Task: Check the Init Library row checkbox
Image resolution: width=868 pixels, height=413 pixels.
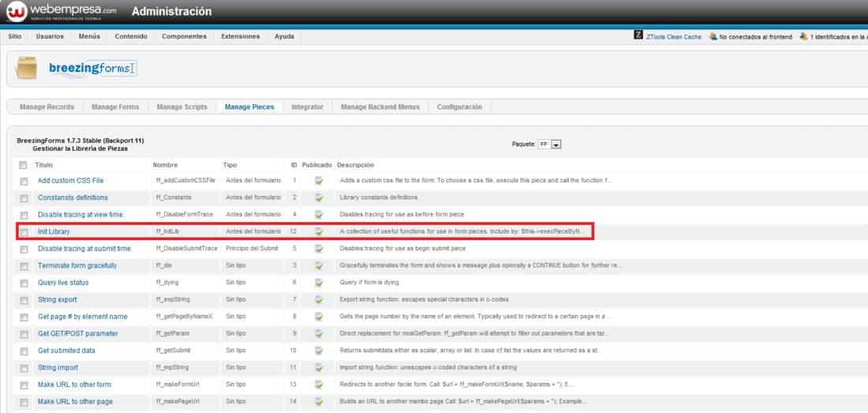Action: (x=24, y=232)
